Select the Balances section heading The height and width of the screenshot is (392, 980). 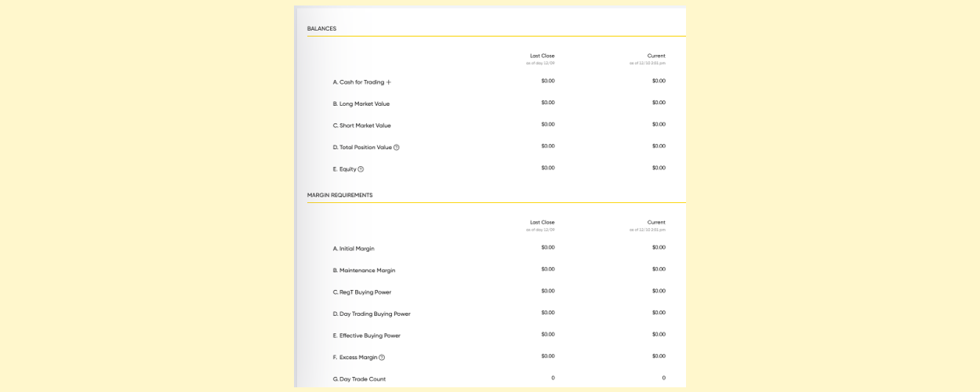click(x=321, y=29)
